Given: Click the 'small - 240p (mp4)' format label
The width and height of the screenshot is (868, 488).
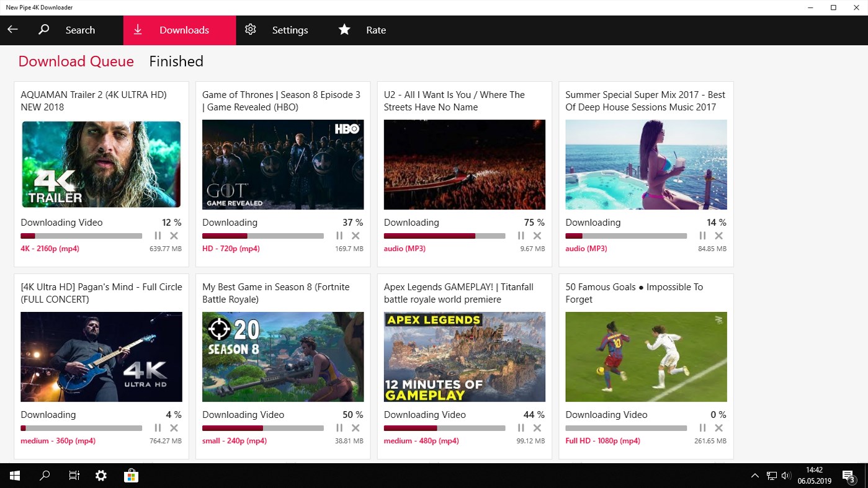Looking at the screenshot, I should coord(235,441).
